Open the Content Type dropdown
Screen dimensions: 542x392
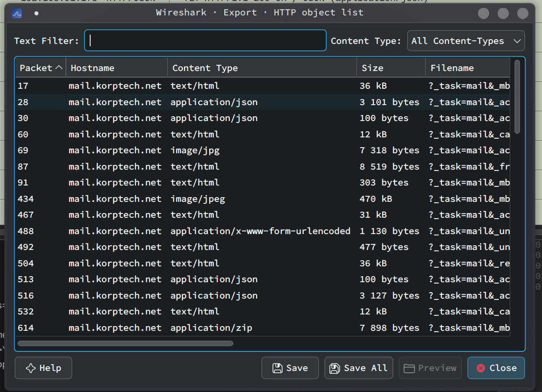point(466,41)
